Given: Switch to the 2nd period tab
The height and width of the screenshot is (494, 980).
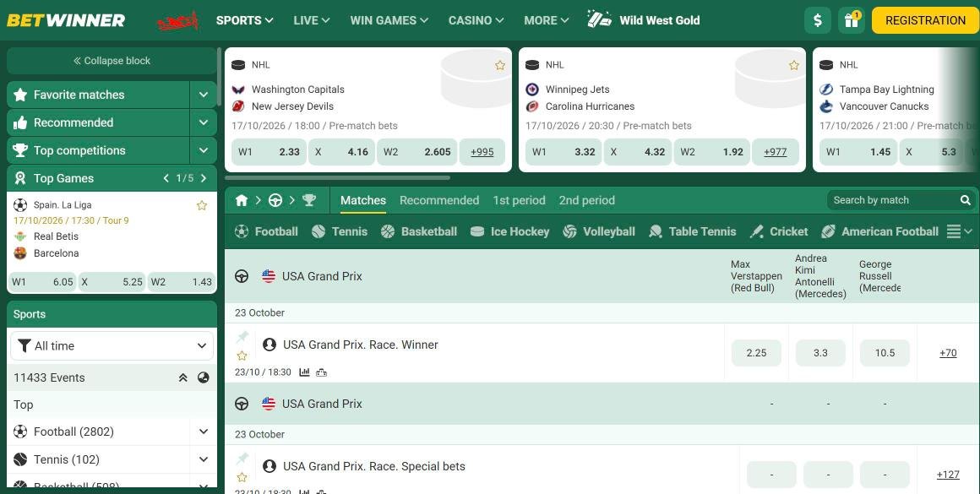Looking at the screenshot, I should tap(587, 200).
